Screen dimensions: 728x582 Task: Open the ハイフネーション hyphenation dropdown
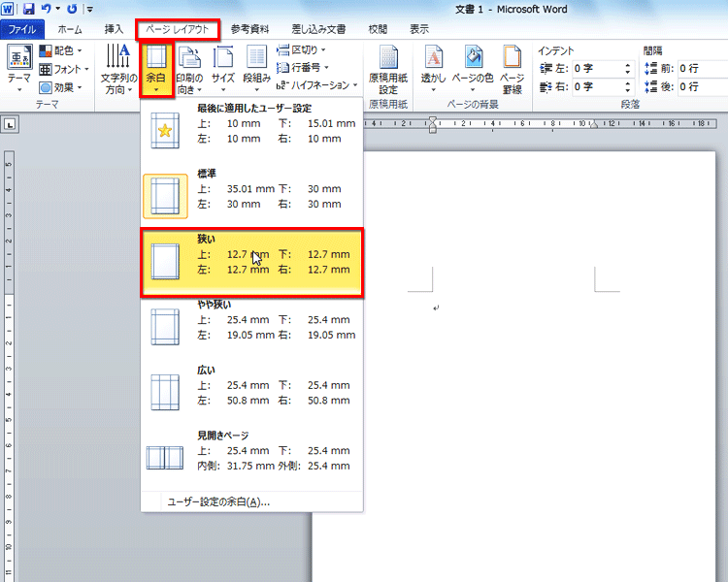(317, 85)
